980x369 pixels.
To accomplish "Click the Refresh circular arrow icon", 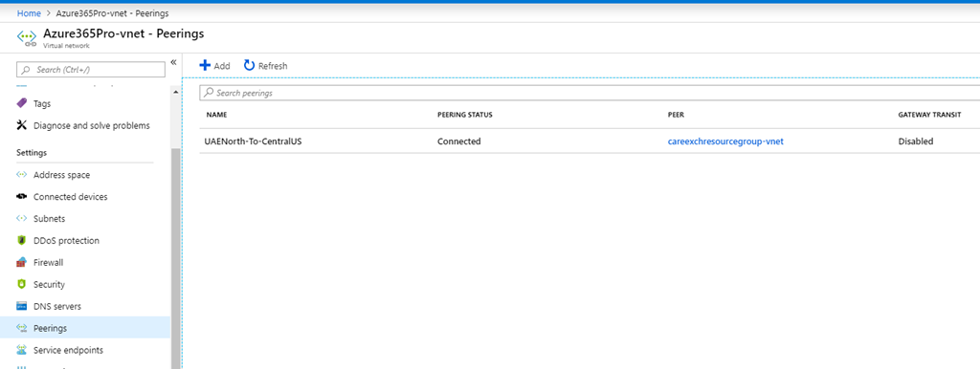I will click(250, 65).
